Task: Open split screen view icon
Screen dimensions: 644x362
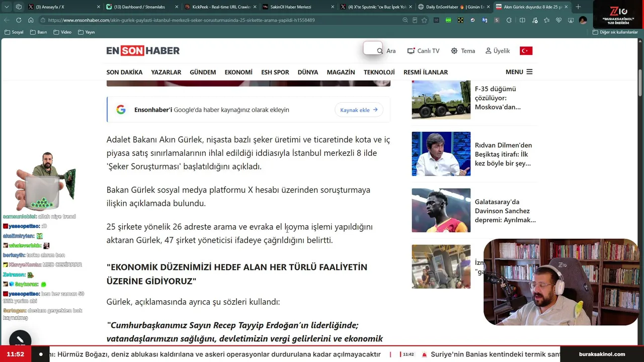Action: 522,20
